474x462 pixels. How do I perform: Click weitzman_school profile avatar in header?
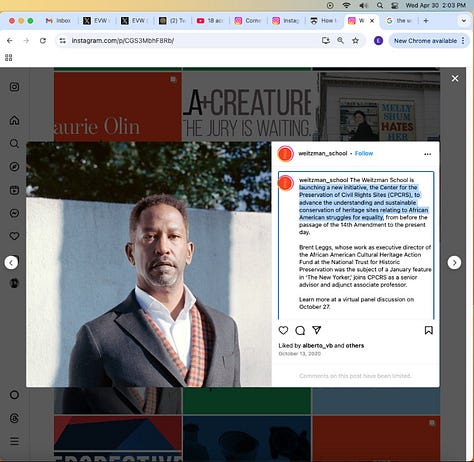coord(286,154)
